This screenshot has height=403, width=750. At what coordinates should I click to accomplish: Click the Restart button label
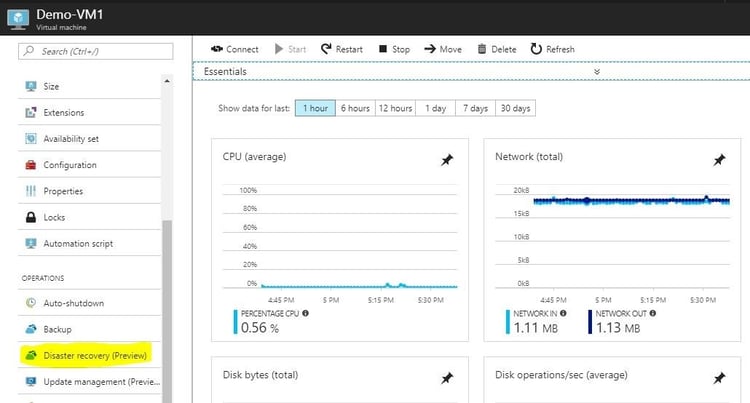point(349,49)
